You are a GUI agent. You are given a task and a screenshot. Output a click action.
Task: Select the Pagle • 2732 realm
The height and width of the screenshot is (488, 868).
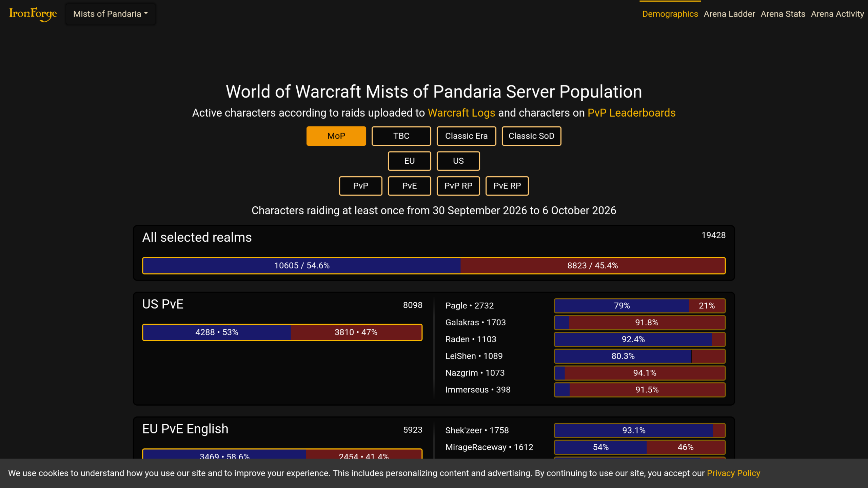pos(470,306)
